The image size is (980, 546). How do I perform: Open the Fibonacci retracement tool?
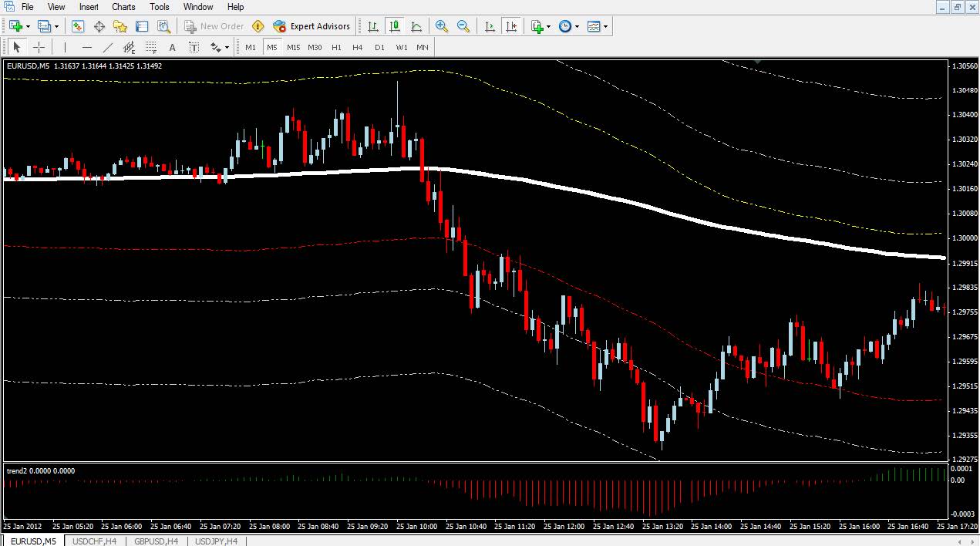click(150, 47)
